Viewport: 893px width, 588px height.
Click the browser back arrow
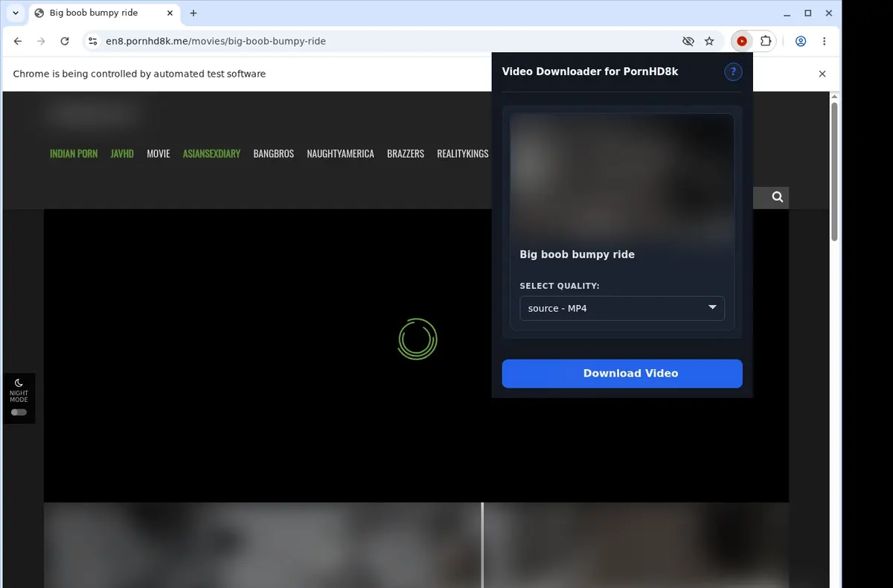pos(18,42)
